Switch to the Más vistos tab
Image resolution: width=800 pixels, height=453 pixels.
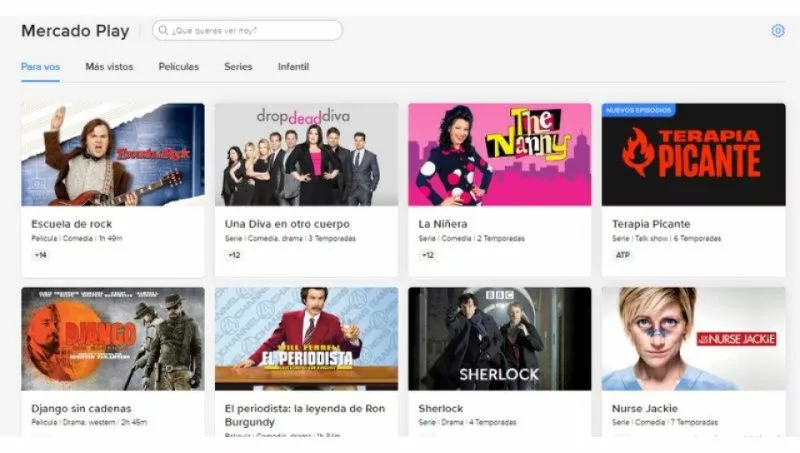(x=109, y=67)
